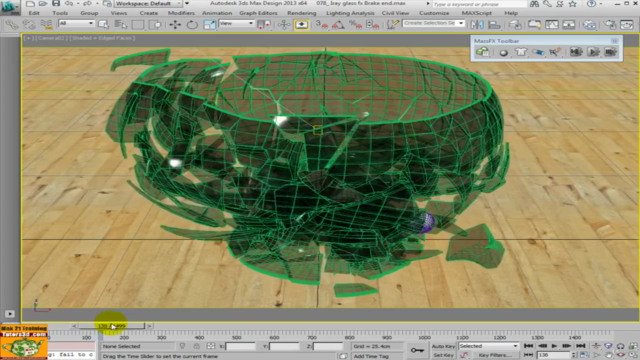Click the New Scene icon
Image resolution: width=640 pixels, height=360 pixels.
[30, 4]
